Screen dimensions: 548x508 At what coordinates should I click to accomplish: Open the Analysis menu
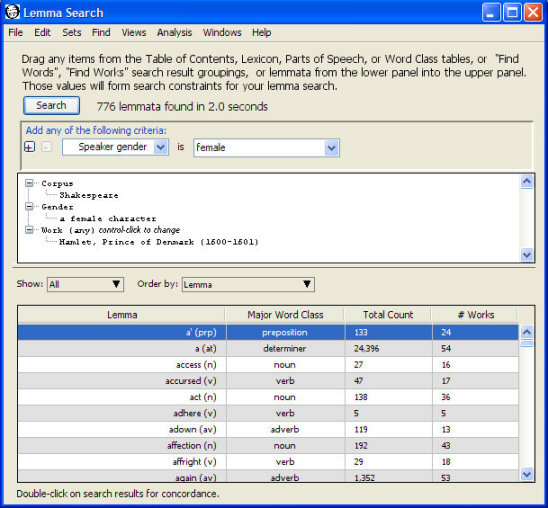[174, 32]
